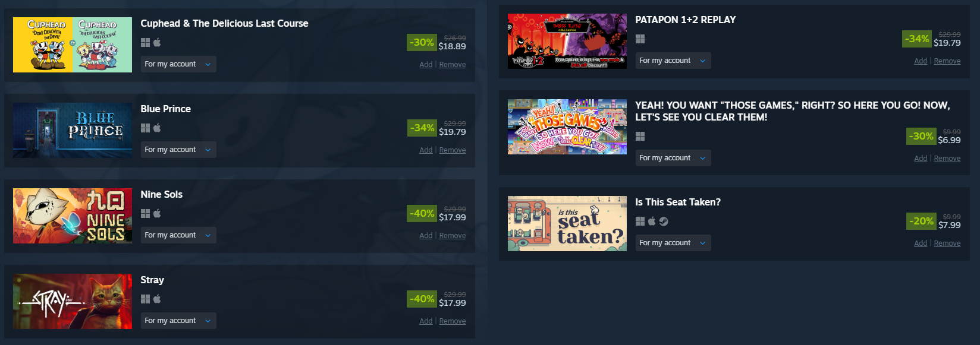Click the Blue Prince title
This screenshot has height=345, width=980.
165,109
